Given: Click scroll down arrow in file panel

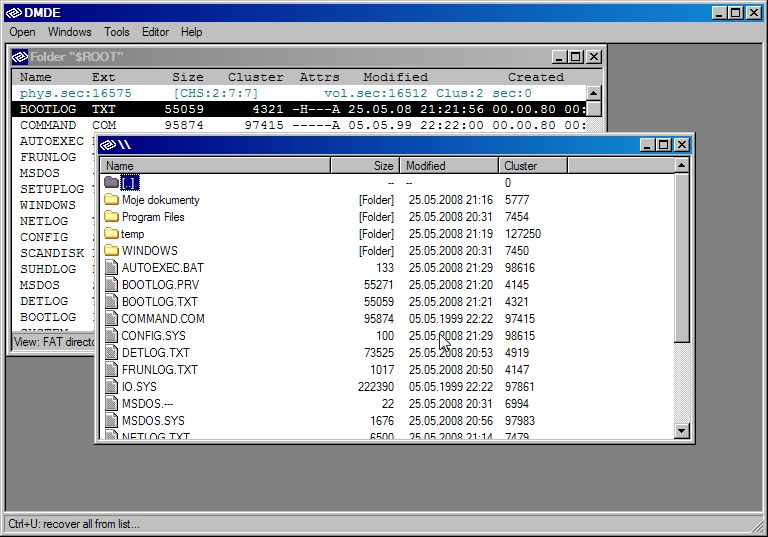Looking at the screenshot, I should pyautogui.click(x=681, y=431).
